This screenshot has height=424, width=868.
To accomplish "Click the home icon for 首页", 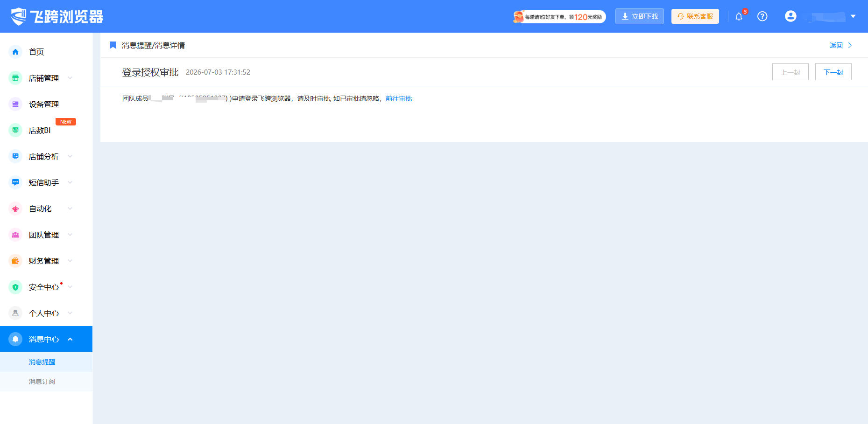I will pos(15,52).
